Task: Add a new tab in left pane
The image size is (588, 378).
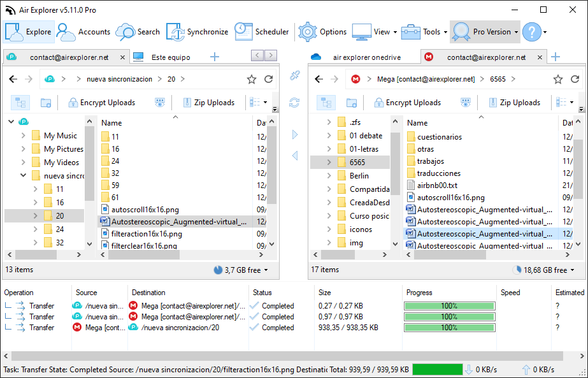Action: pyautogui.click(x=215, y=57)
